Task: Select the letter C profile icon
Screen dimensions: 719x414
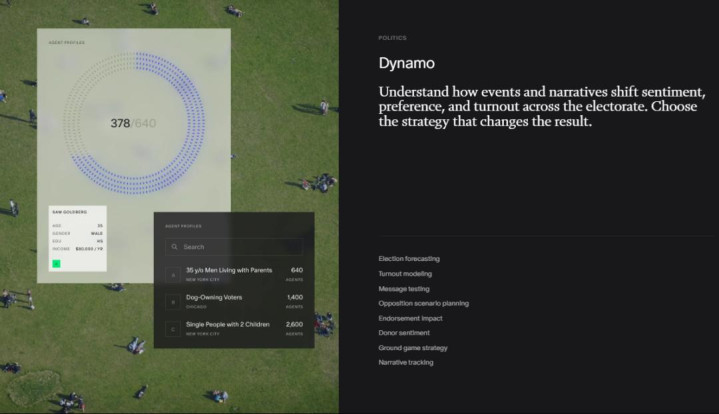Action: pyautogui.click(x=172, y=329)
